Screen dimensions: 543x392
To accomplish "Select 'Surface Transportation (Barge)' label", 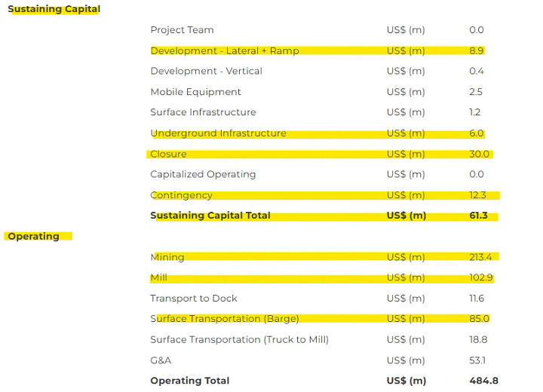I will pos(225,319).
